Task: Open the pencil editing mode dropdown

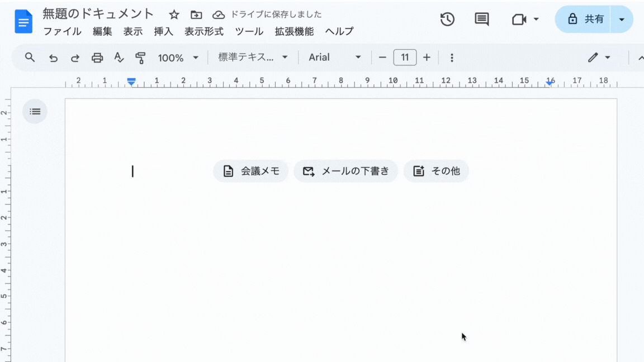Action: pyautogui.click(x=599, y=58)
